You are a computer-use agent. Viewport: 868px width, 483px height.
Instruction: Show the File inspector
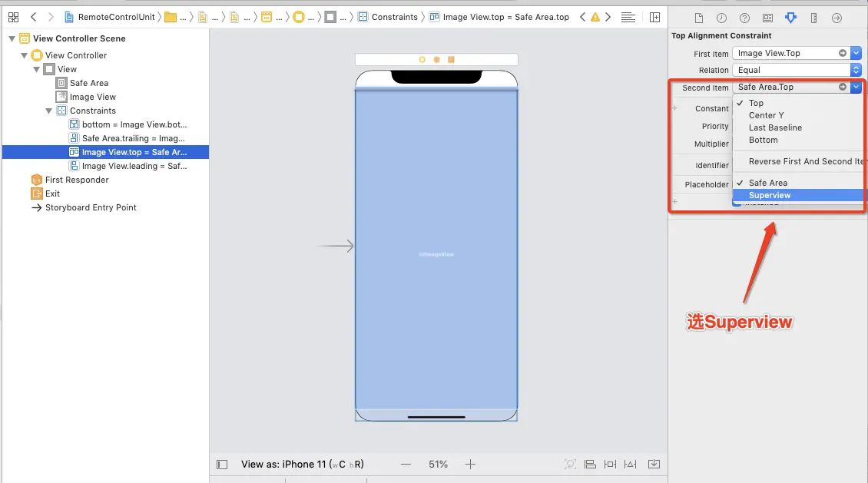coord(698,18)
